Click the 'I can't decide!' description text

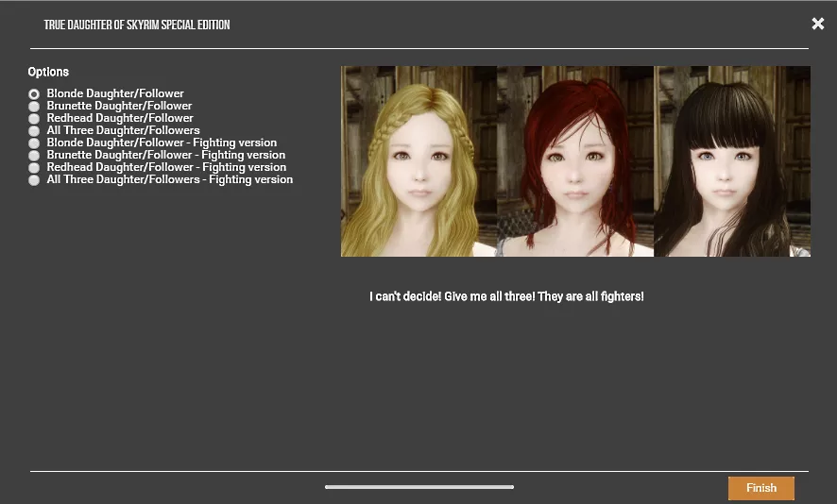506,296
